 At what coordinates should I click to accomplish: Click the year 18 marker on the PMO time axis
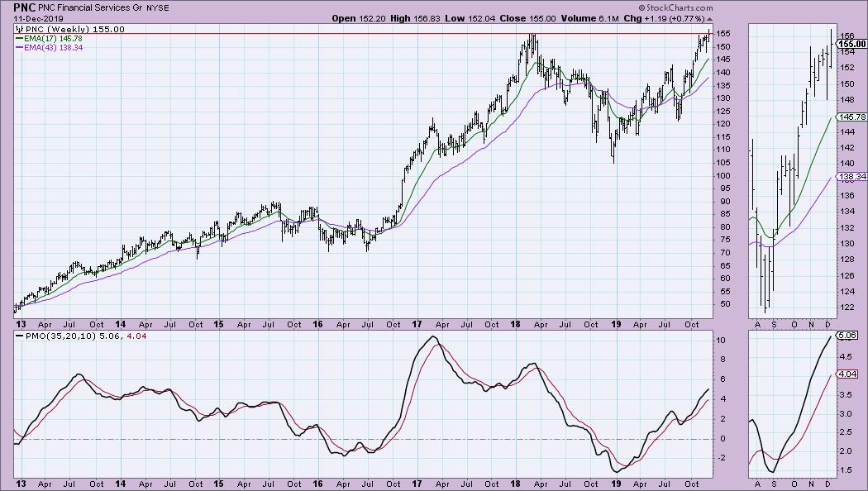[x=515, y=484]
